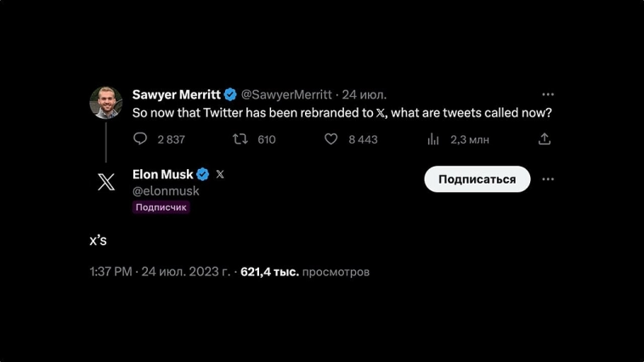Click the 621,4 тыс. просмотров view count
Screen dimensions: 644x362
point(305,272)
